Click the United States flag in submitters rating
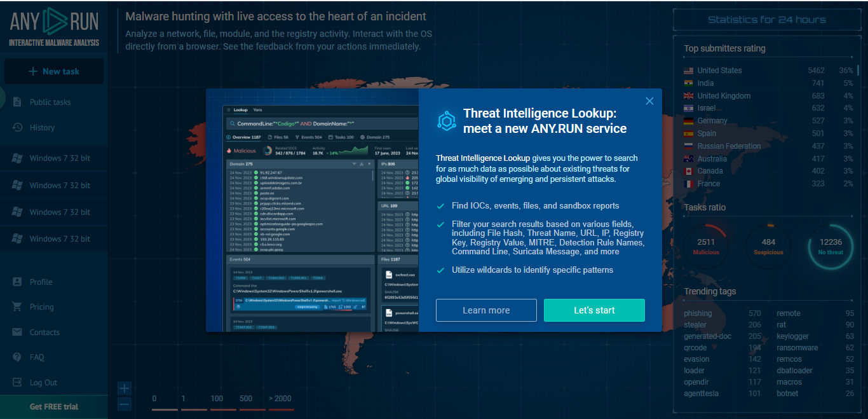Image resolution: width=868 pixels, height=419 pixels. [x=688, y=70]
